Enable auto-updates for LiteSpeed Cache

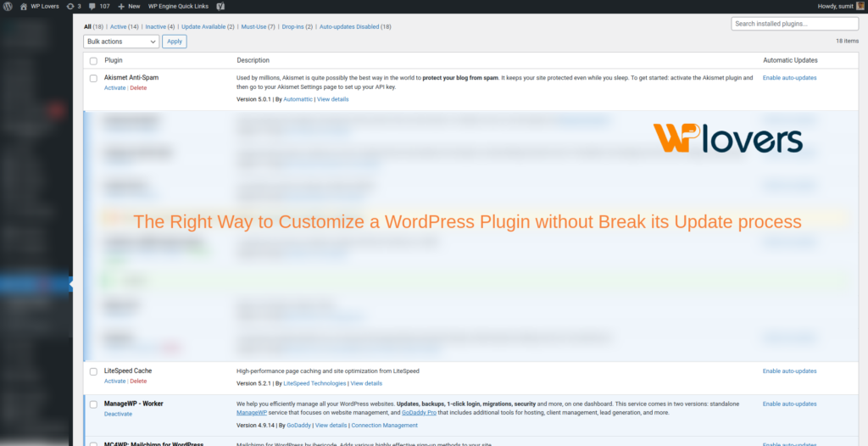789,371
